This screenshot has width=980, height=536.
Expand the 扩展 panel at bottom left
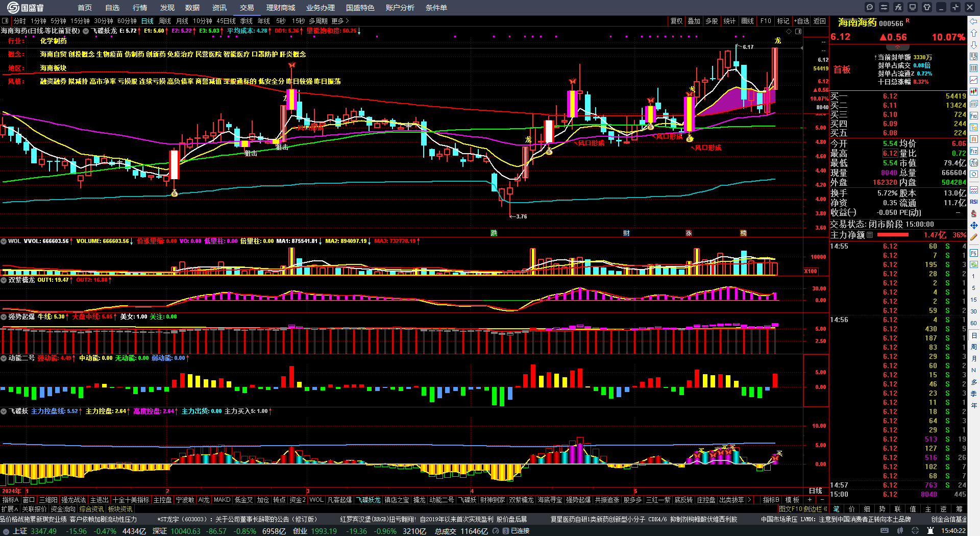pos(10,509)
